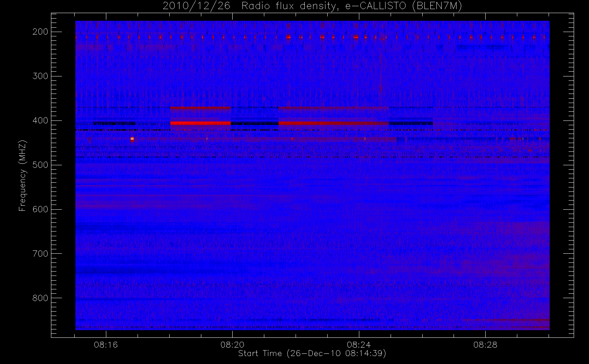This screenshot has width=589, height=364.
Task: Click the '700' frequency tick label
Action: click(40, 254)
